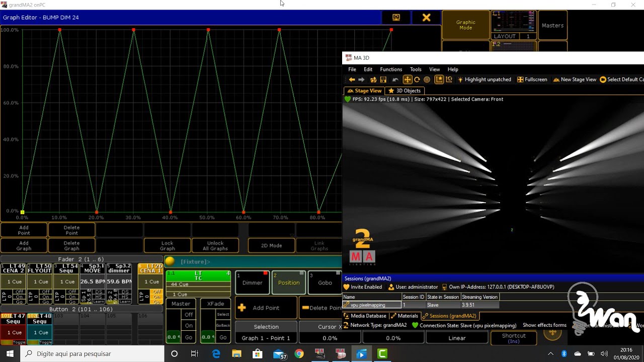Select the rotate tool in MA 3D toolbar
The height and width of the screenshot is (362, 644).
pos(417,79)
